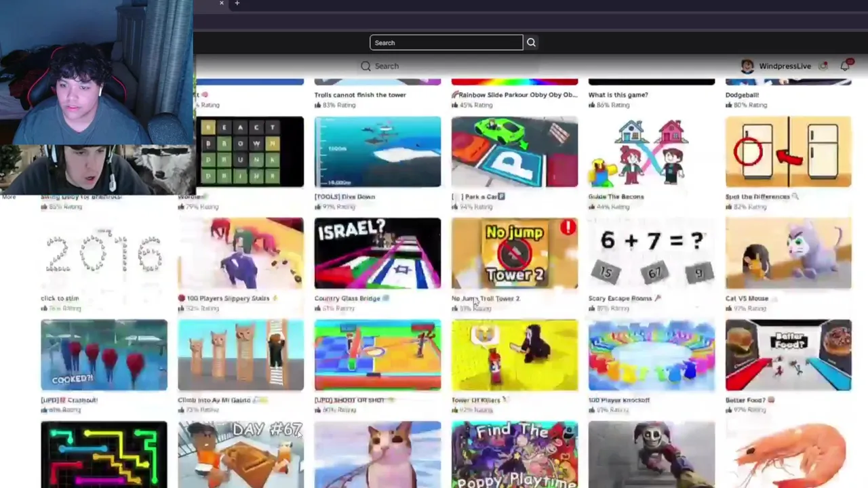Close the current browser tab
This screenshot has width=868, height=488.
(221, 3)
